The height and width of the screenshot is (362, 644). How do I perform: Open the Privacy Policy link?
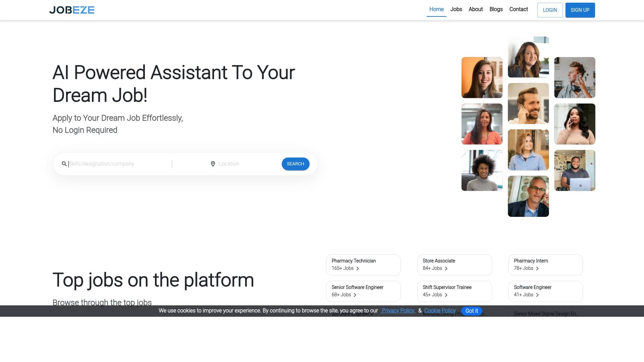click(398, 311)
